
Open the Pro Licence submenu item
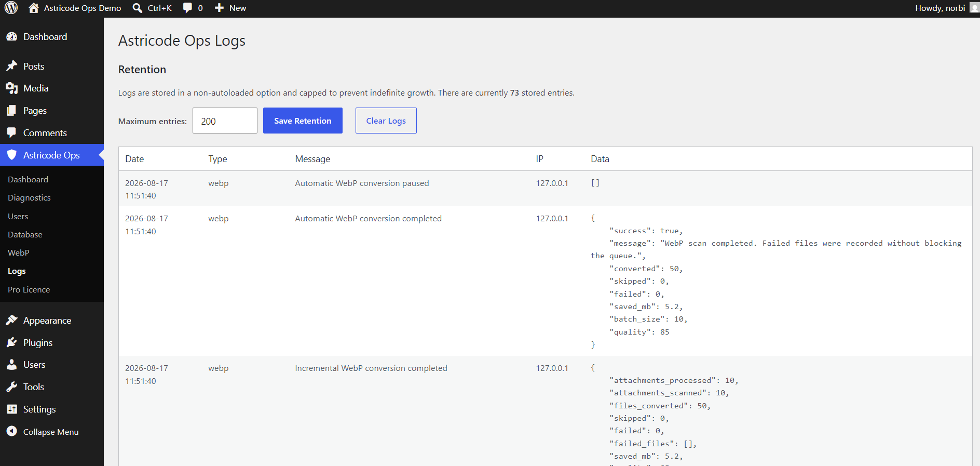[29, 289]
